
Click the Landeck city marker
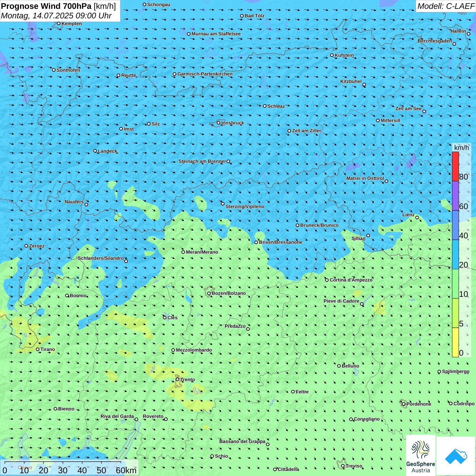pyautogui.click(x=95, y=151)
